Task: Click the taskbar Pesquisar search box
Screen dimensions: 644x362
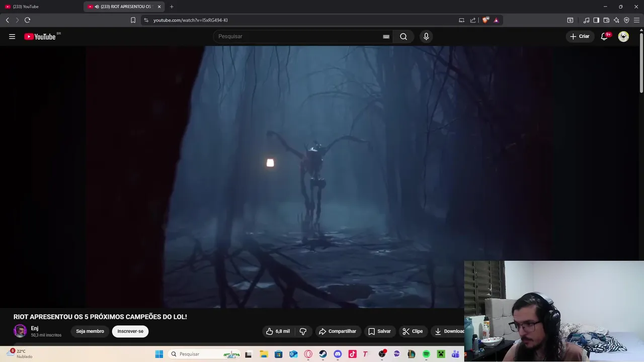Action: (x=204, y=354)
